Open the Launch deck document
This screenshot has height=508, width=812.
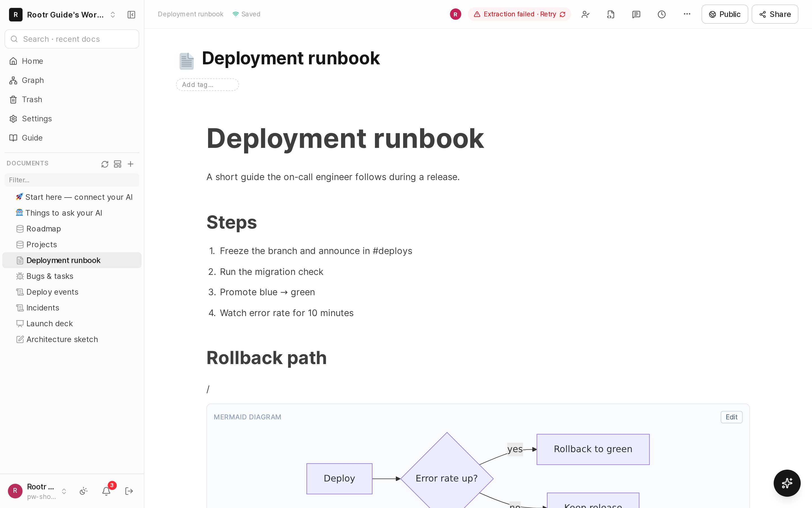point(72,323)
